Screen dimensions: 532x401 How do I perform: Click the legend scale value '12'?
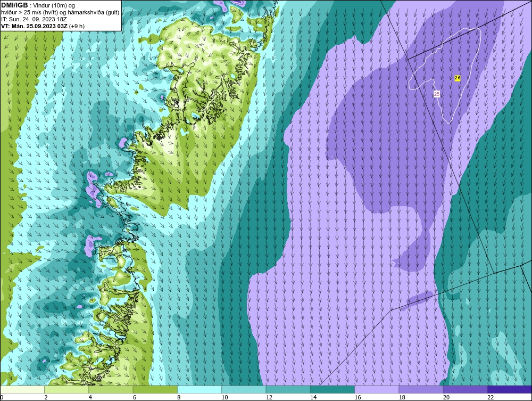[x=269, y=398]
